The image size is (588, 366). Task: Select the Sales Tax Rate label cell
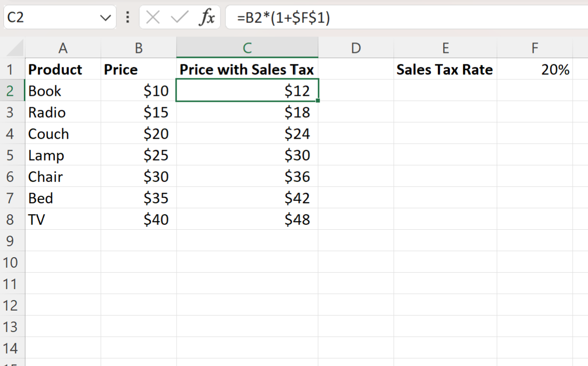pyautogui.click(x=445, y=69)
